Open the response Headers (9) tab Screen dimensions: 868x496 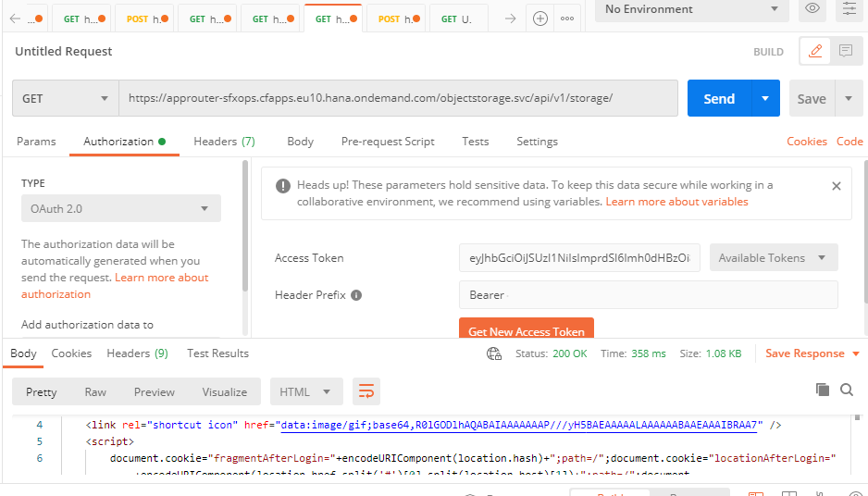137,353
